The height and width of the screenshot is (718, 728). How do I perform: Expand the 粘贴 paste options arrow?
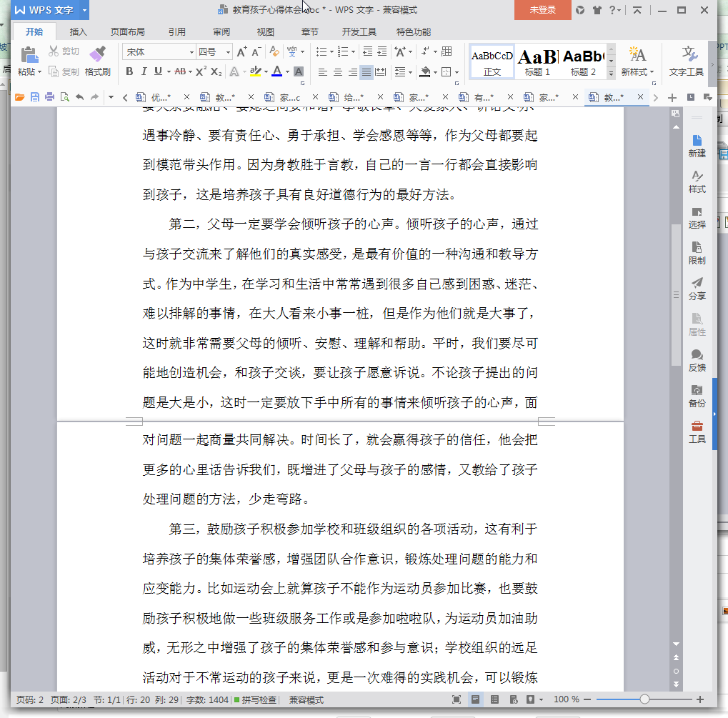[x=39, y=72]
